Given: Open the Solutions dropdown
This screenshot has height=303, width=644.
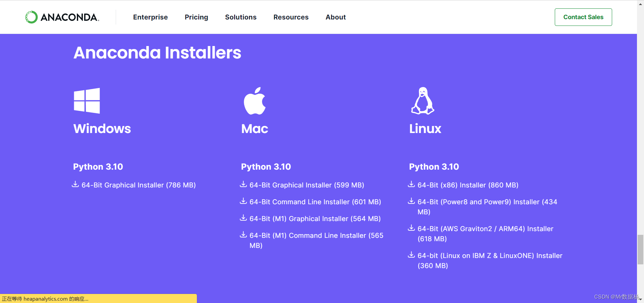Looking at the screenshot, I should click(241, 17).
